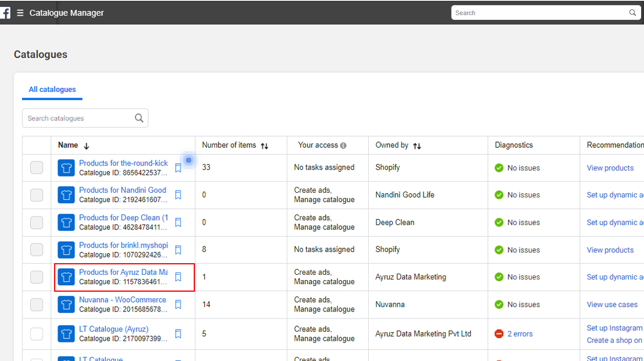Click owner cell Ayruz Data Marketing Pvt Ltd
The width and height of the screenshot is (644, 361).
pyautogui.click(x=423, y=334)
